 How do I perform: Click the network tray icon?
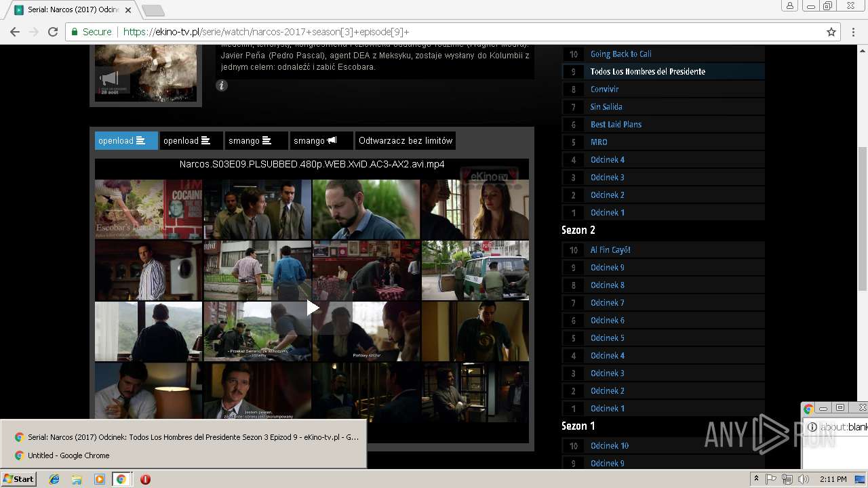[787, 479]
